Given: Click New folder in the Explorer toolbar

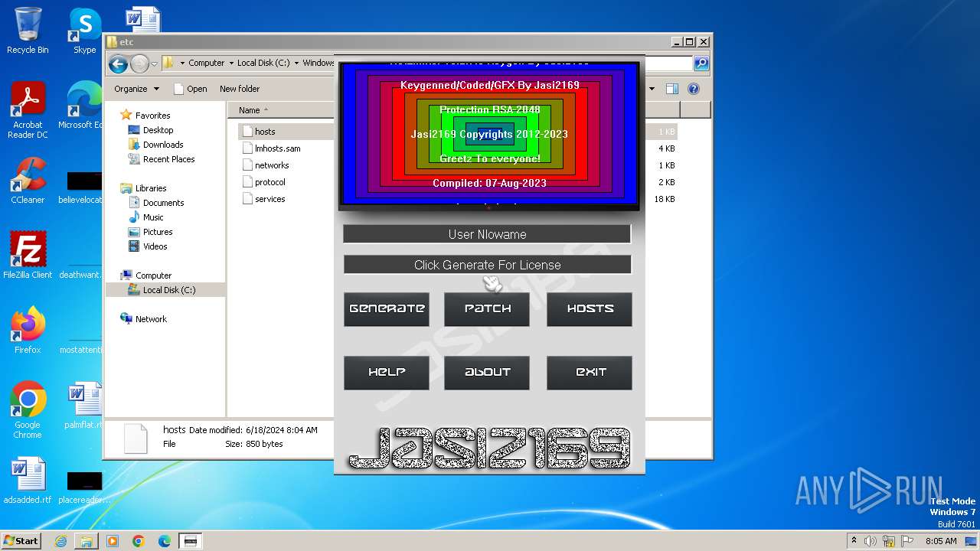Looking at the screenshot, I should 240,89.
